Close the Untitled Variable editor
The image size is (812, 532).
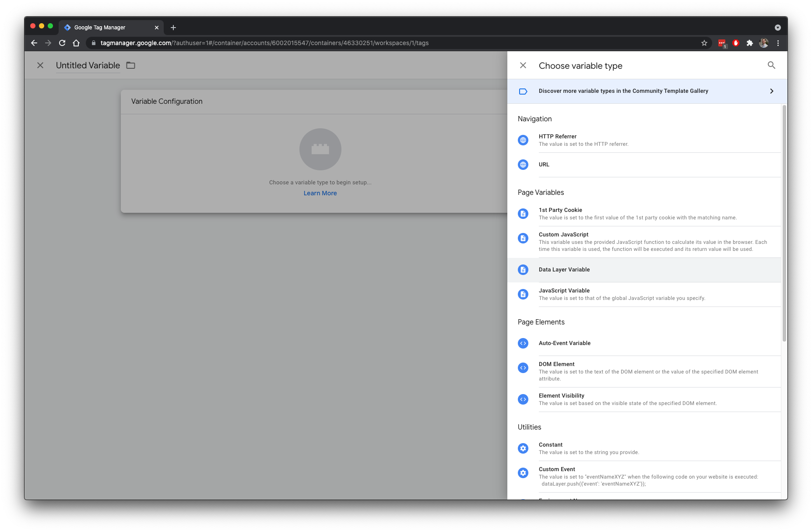point(40,65)
